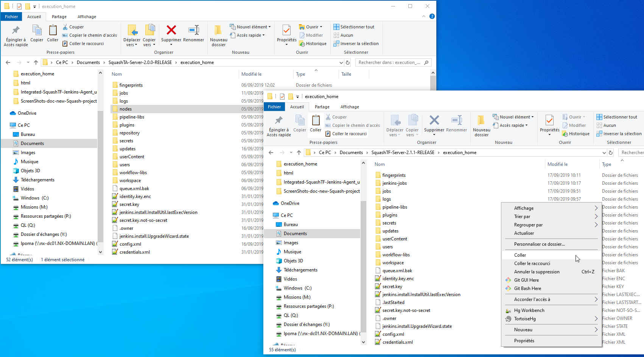
Task: Choose Actualiser in context menu
Action: click(551, 233)
